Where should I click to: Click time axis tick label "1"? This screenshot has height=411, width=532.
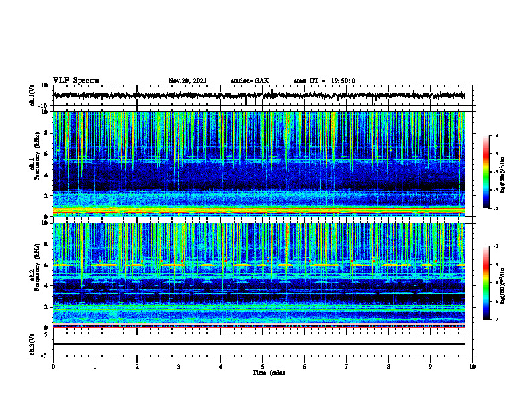[x=95, y=367]
